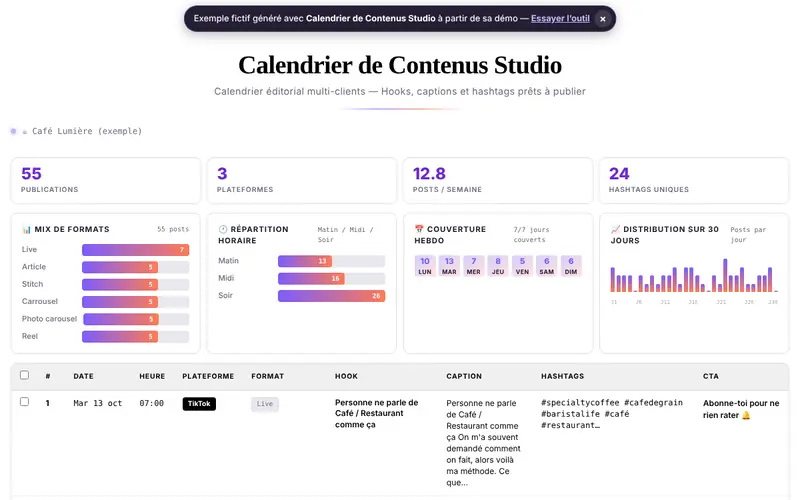Click the HASHTAGS column header
800x500 pixels.
coord(562,376)
